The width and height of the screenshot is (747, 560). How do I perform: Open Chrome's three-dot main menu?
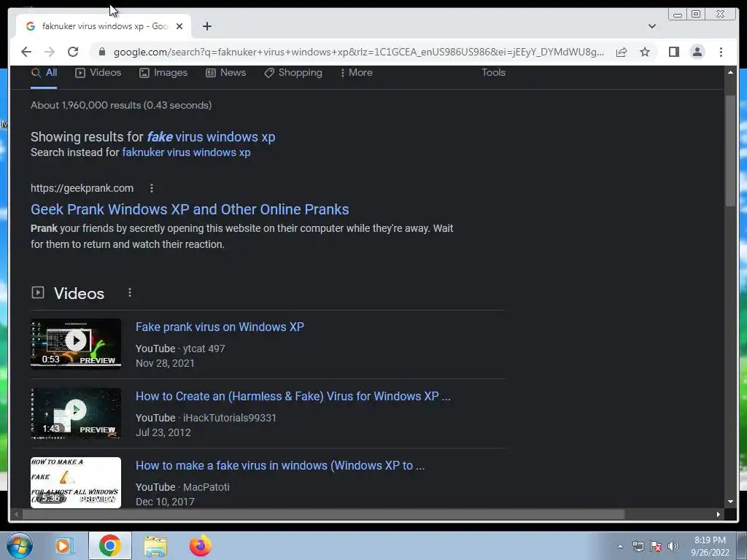pos(721,52)
